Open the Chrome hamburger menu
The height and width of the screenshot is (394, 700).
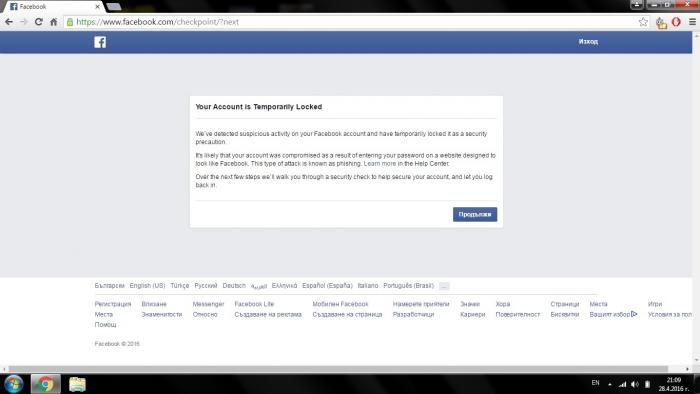pos(692,22)
